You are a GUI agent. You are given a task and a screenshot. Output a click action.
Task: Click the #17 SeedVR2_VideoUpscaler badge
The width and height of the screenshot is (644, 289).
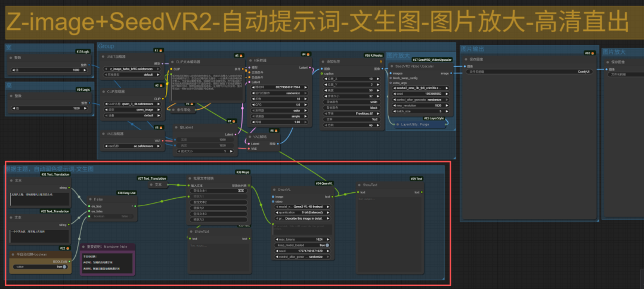[432, 60]
